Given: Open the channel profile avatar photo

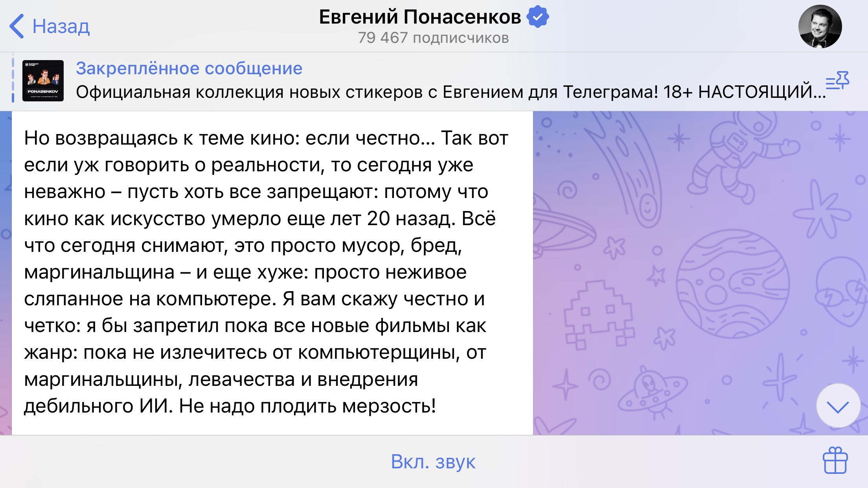Looking at the screenshot, I should coord(820,26).
